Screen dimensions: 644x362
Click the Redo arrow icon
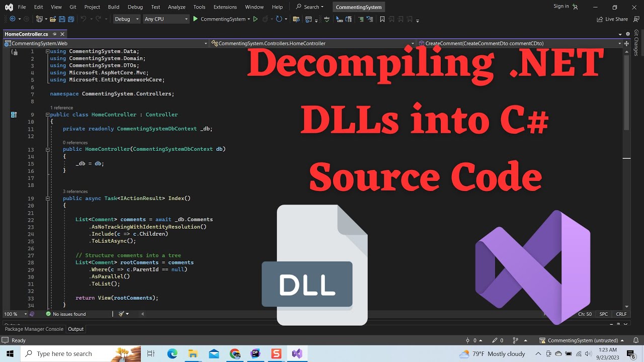point(99,19)
